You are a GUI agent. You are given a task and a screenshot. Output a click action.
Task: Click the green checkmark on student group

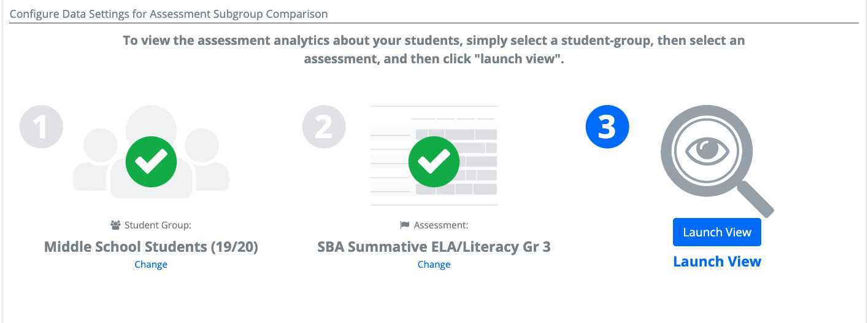click(x=151, y=162)
